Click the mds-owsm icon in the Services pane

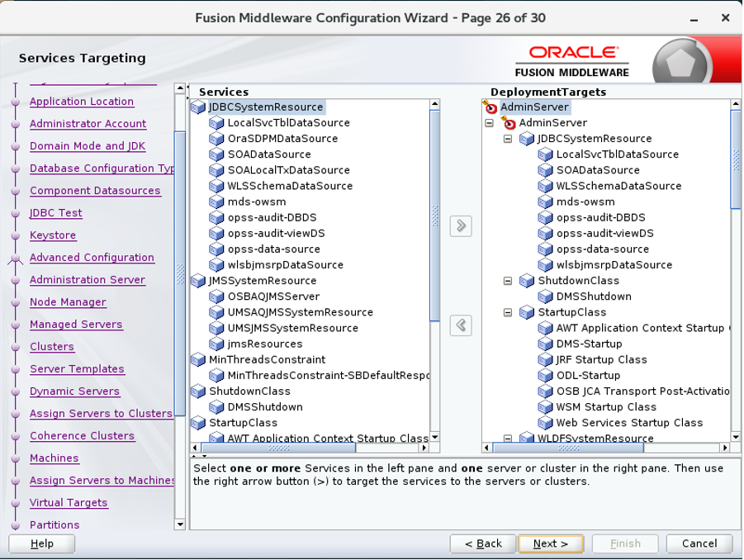[x=216, y=202]
